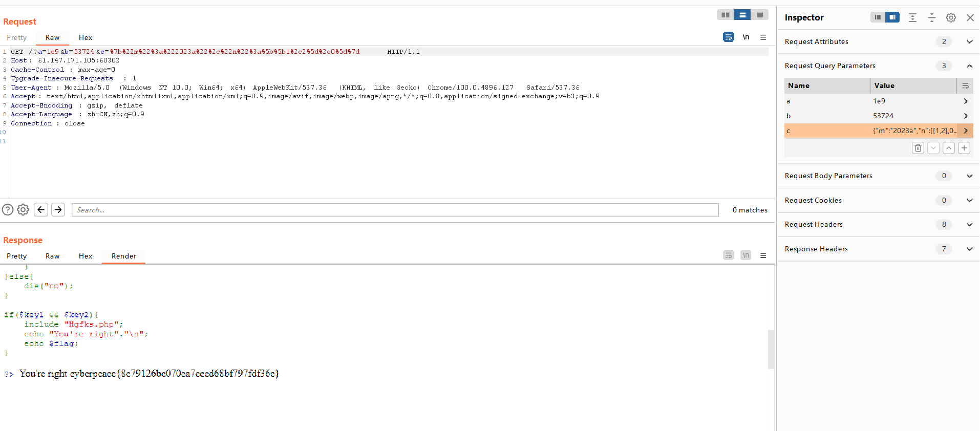Go to previous search match

point(41,209)
